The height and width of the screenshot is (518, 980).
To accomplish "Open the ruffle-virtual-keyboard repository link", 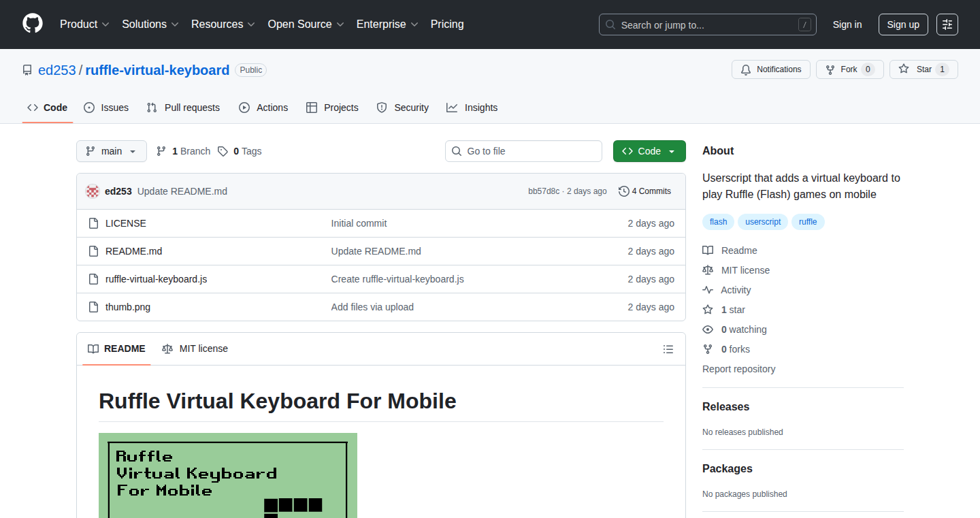I will click(157, 70).
